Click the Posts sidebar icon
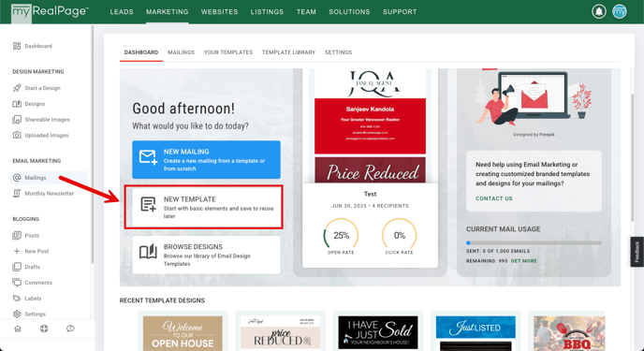Screen dimensions: 644x351 pos(17,236)
